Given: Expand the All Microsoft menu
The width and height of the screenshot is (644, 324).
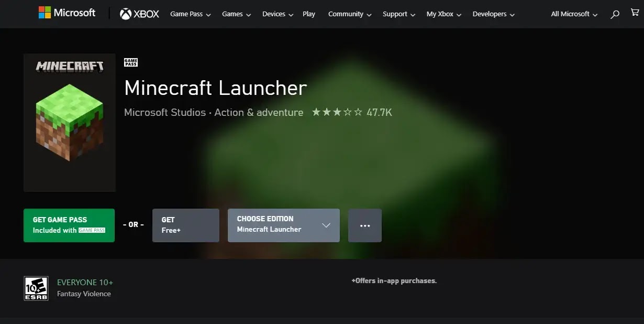Looking at the screenshot, I should pyautogui.click(x=574, y=14).
